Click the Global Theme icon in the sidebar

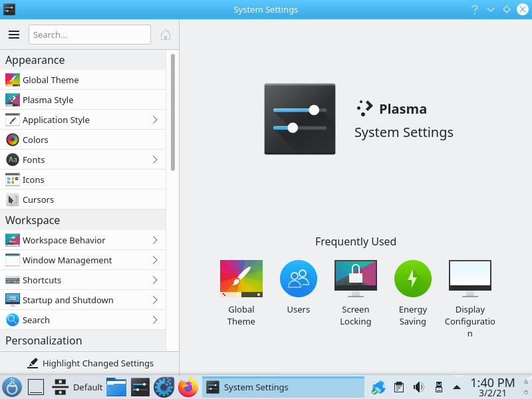[13, 80]
